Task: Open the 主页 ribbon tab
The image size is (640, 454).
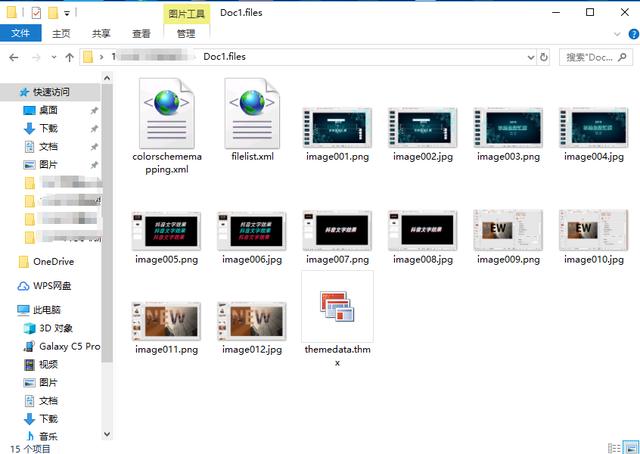Action: pos(61,33)
